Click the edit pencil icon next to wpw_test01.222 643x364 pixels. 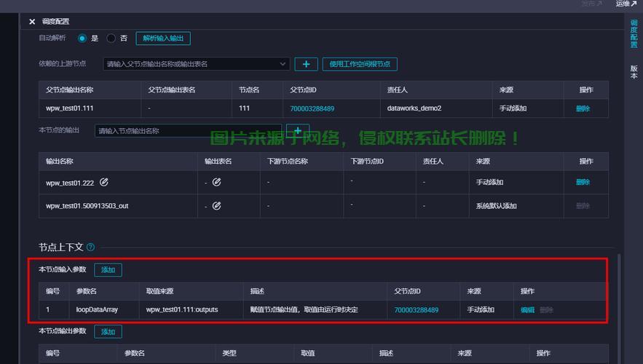(104, 182)
